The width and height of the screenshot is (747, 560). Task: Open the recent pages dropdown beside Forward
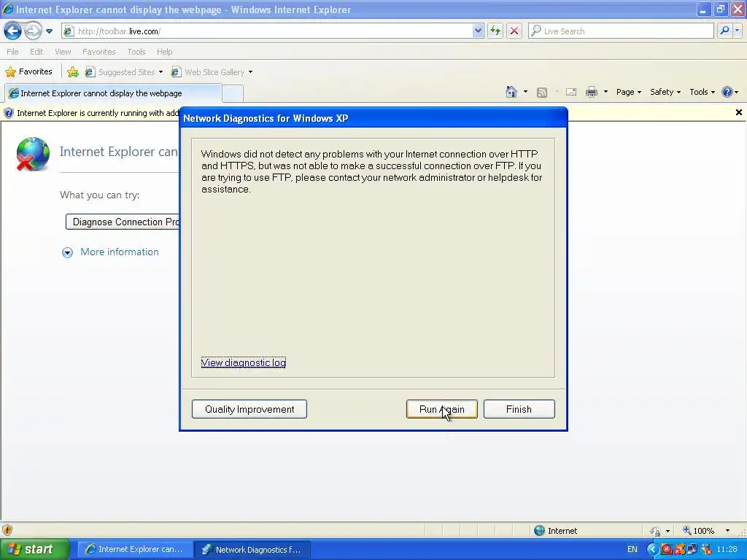pyautogui.click(x=49, y=31)
